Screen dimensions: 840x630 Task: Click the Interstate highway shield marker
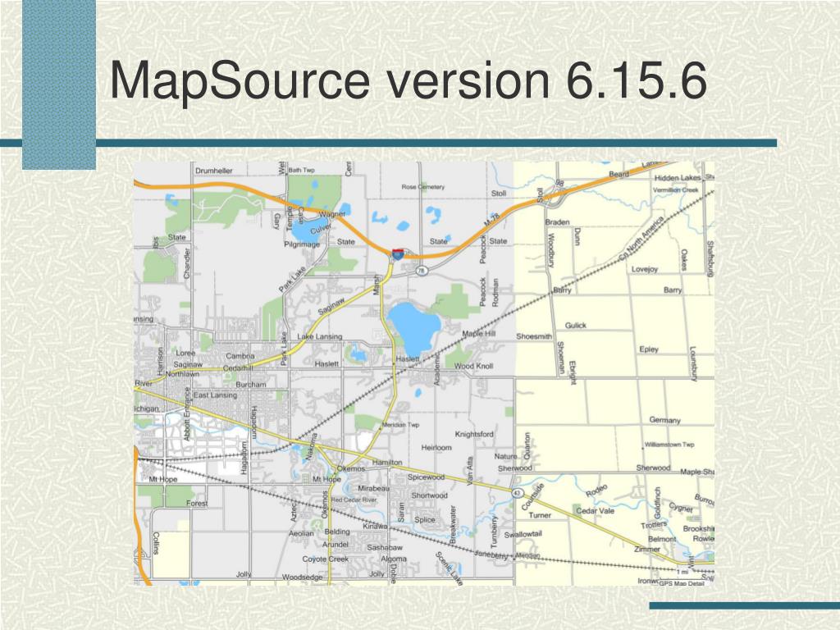point(398,254)
